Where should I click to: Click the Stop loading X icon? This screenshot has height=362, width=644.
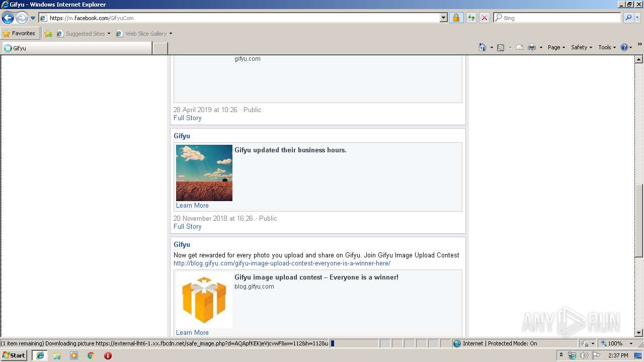click(x=484, y=18)
